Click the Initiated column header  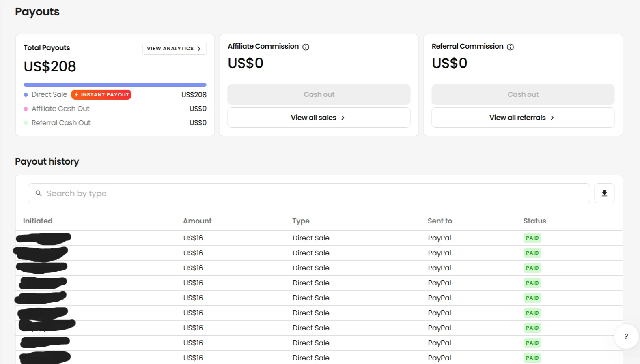(x=38, y=221)
